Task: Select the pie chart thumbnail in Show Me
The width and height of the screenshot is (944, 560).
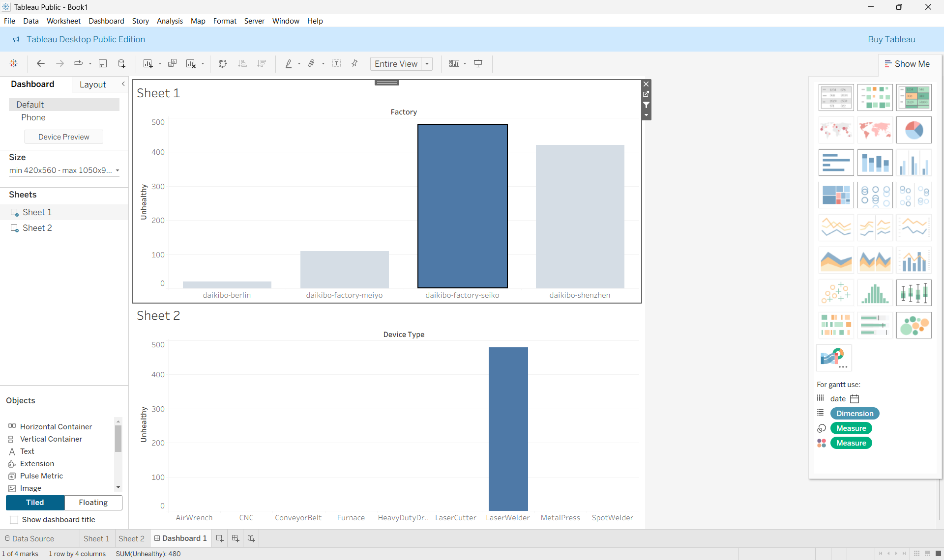Action: (914, 130)
